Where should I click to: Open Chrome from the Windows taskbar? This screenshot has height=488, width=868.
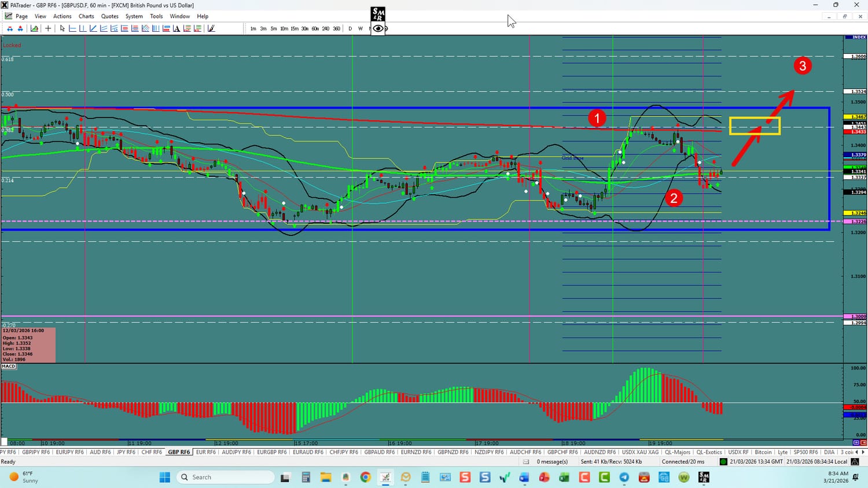click(x=365, y=477)
